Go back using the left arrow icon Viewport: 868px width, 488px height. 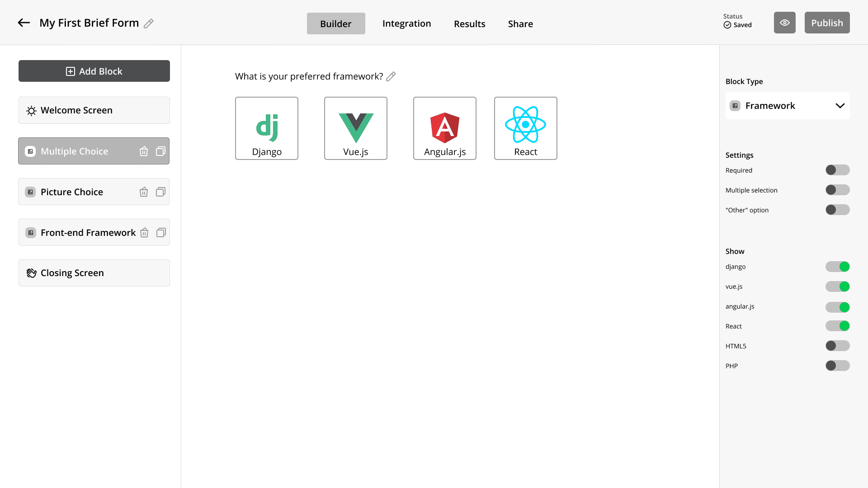tap(24, 23)
